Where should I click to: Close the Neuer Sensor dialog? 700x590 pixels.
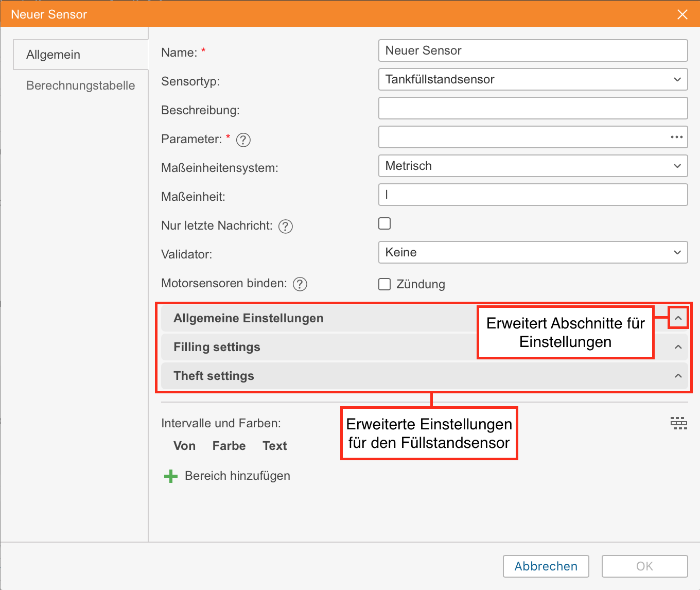pyautogui.click(x=682, y=14)
